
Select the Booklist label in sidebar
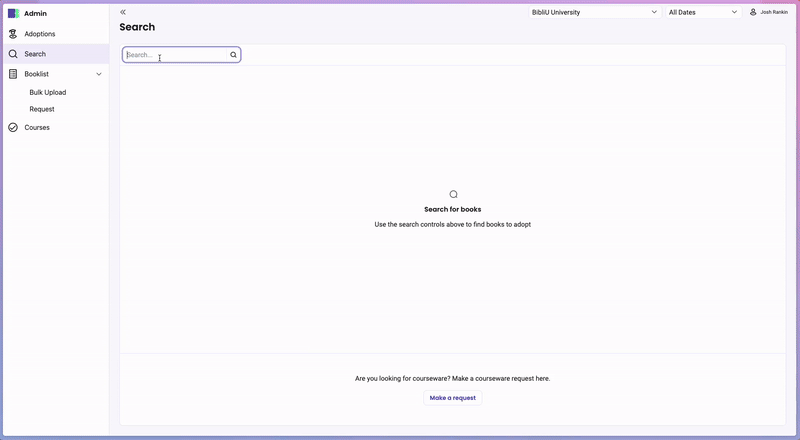(37, 74)
